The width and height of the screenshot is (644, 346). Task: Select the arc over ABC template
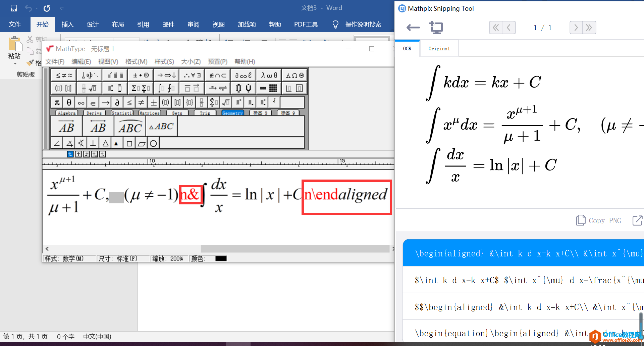pyautogui.click(x=129, y=127)
